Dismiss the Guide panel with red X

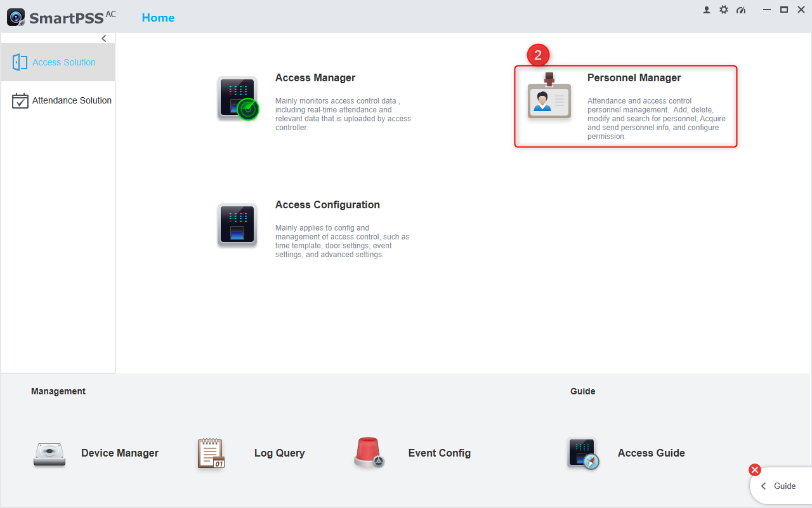click(x=755, y=470)
